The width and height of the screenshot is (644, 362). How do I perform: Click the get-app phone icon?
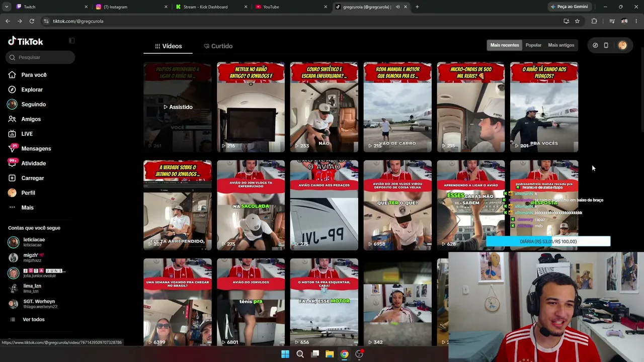click(606, 45)
